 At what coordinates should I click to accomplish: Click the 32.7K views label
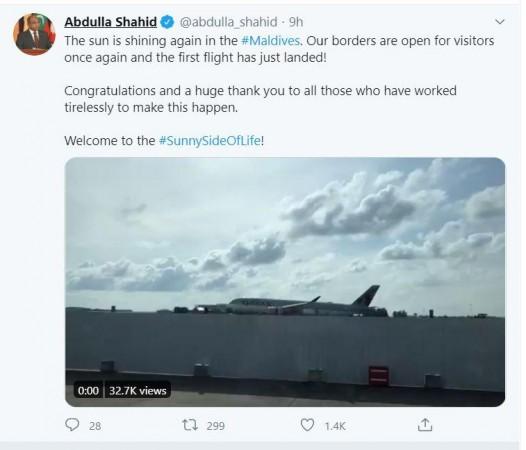[x=138, y=391]
